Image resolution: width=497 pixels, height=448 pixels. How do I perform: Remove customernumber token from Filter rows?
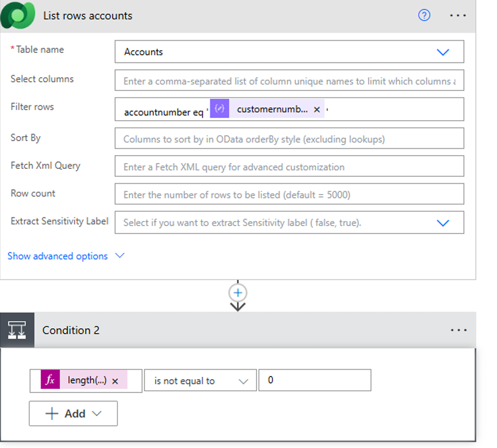pyautogui.click(x=317, y=109)
